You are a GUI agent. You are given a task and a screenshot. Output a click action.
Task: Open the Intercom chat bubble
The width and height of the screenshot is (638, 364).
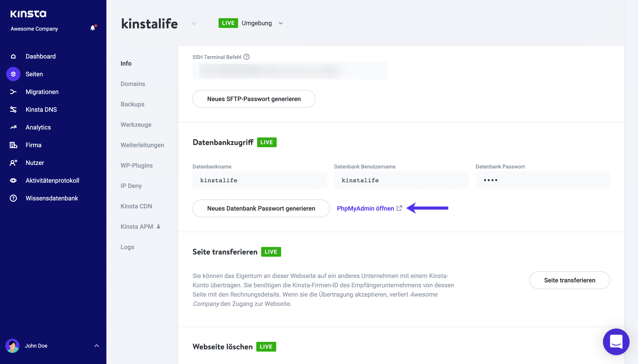(x=616, y=342)
